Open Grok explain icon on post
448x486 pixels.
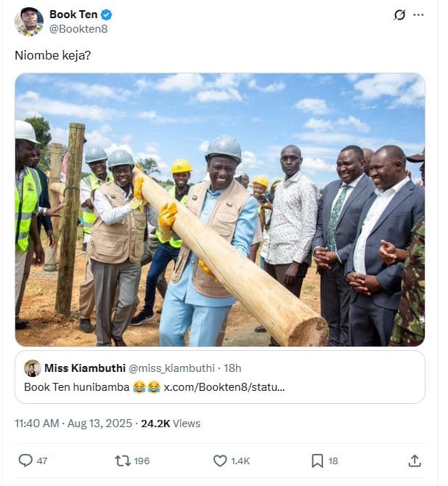[398, 15]
